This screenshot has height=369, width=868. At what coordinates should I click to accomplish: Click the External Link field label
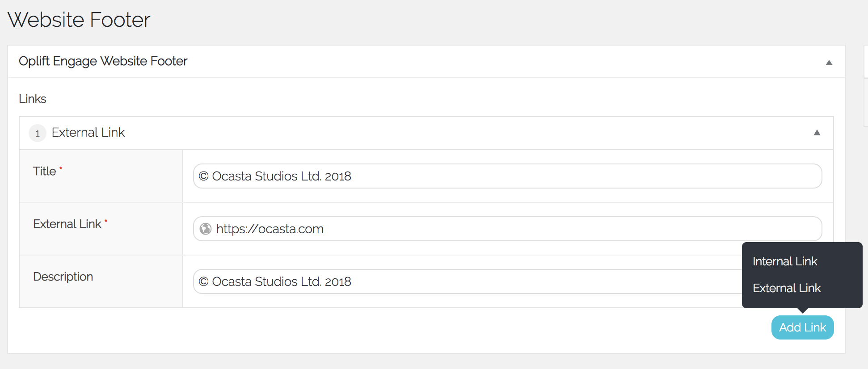coord(67,224)
